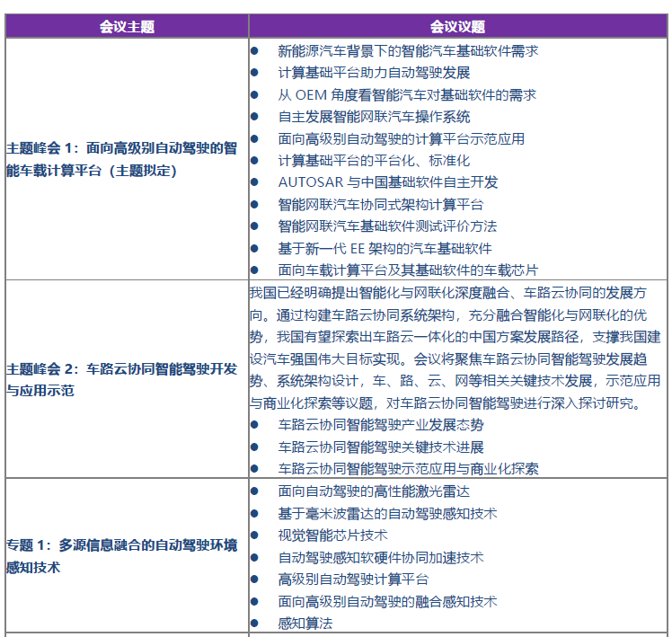Viewport: 672px width, 637px height.
Task: Click 计算基础平台的平台化、标准化 item
Action: click(374, 161)
